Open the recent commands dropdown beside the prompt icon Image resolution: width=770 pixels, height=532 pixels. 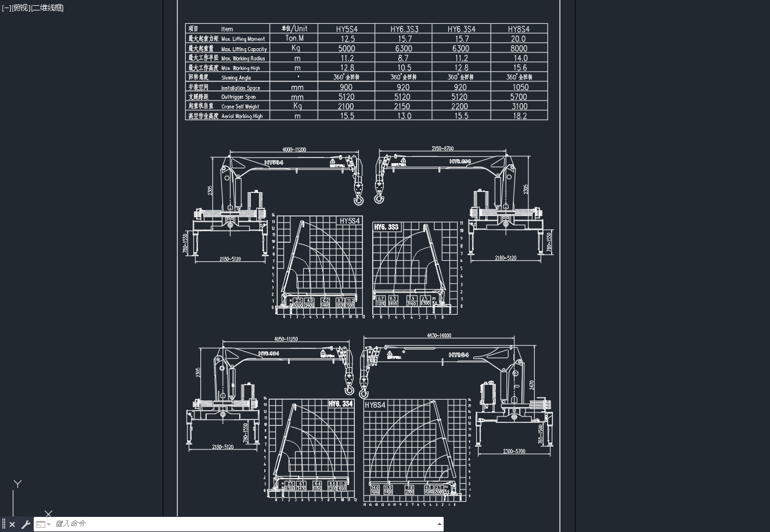(49, 524)
